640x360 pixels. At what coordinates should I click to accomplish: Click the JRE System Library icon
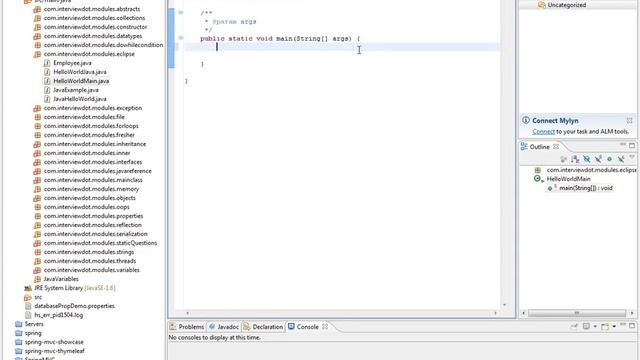[x=28, y=288]
